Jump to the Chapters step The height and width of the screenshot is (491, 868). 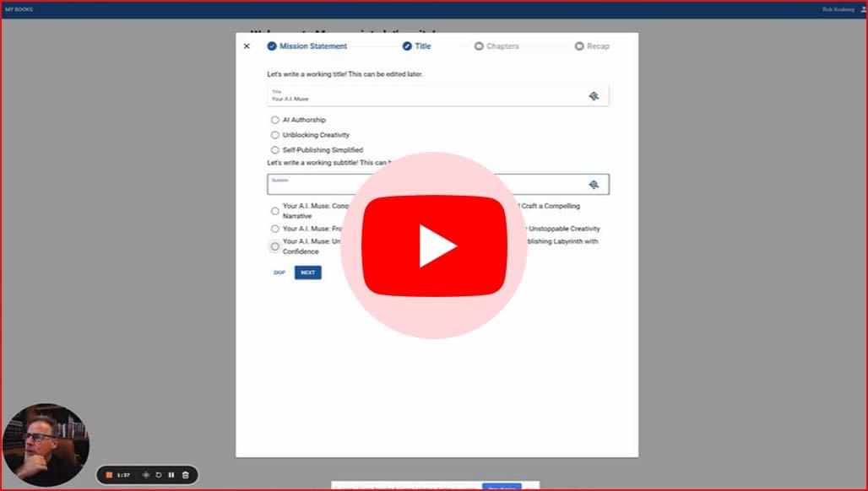tap(496, 46)
